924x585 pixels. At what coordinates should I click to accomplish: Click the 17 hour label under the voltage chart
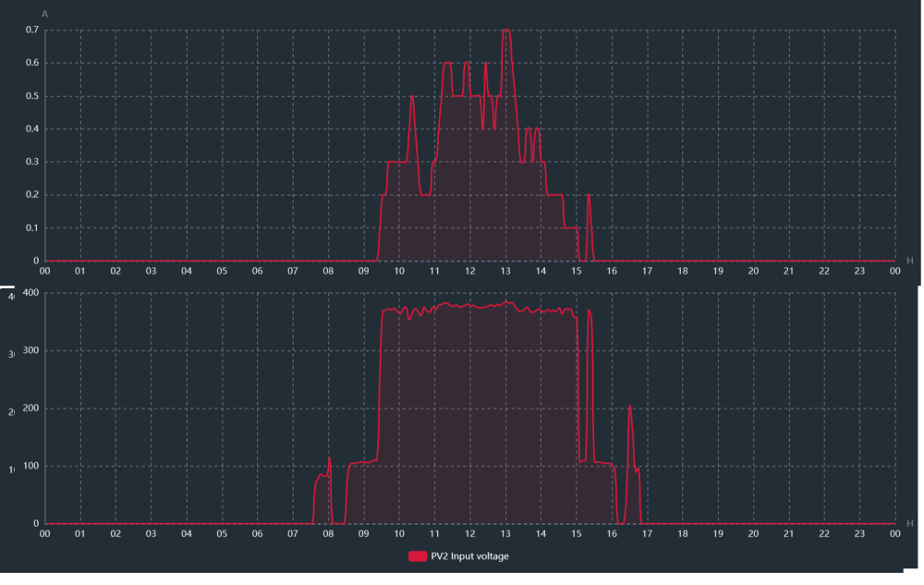click(647, 534)
